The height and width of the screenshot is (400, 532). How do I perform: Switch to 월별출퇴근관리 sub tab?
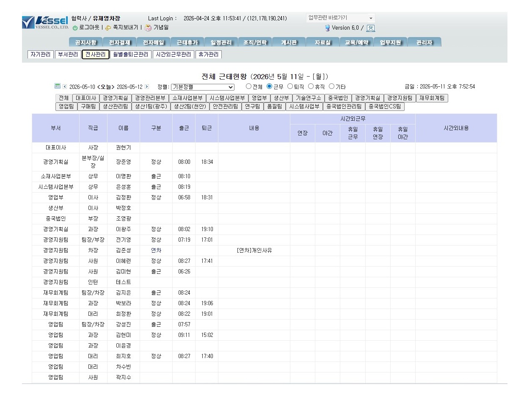131,55
